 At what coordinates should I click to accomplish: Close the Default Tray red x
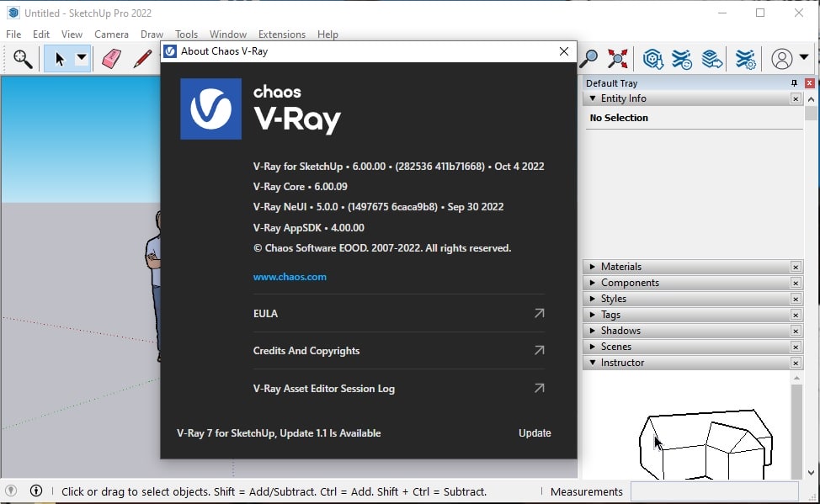click(x=810, y=83)
